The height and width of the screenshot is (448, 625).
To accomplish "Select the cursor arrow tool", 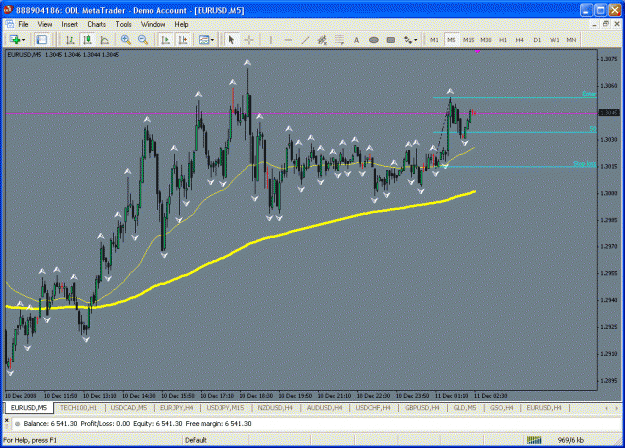I will tap(231, 40).
